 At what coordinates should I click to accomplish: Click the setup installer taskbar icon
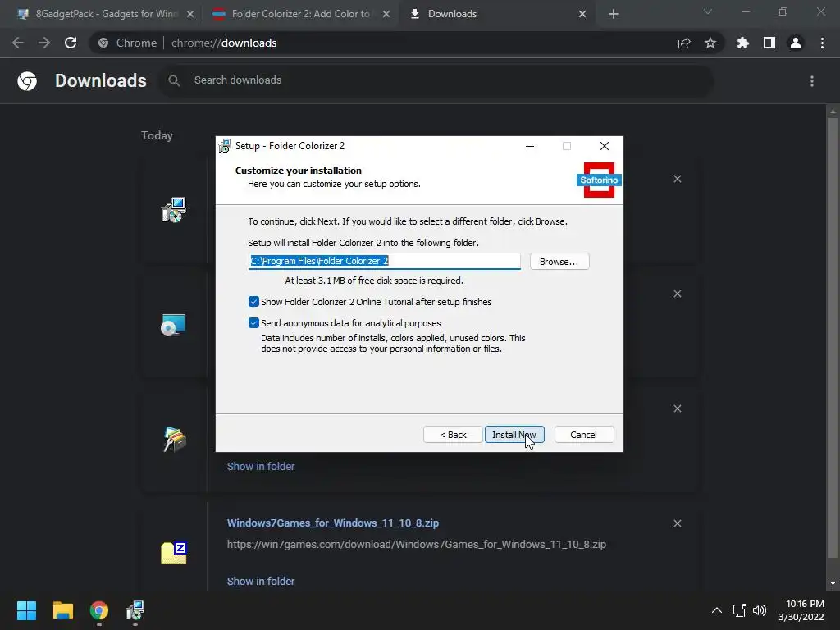(135, 610)
